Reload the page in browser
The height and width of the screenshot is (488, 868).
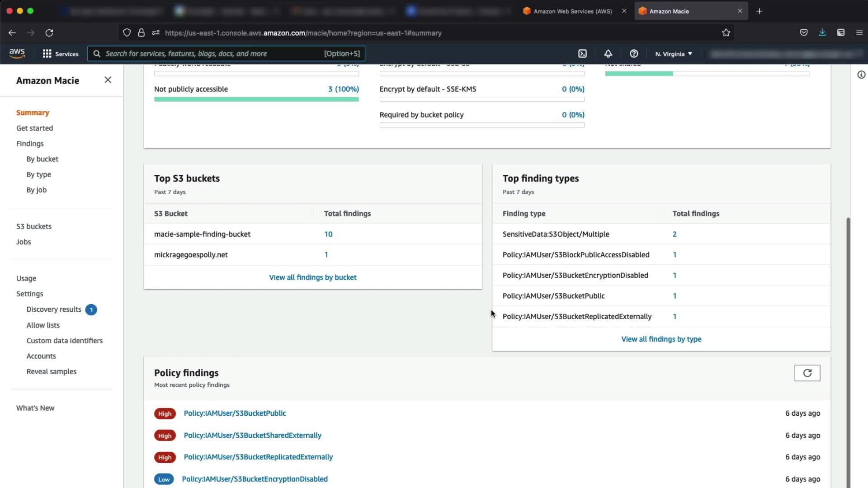[x=49, y=33]
